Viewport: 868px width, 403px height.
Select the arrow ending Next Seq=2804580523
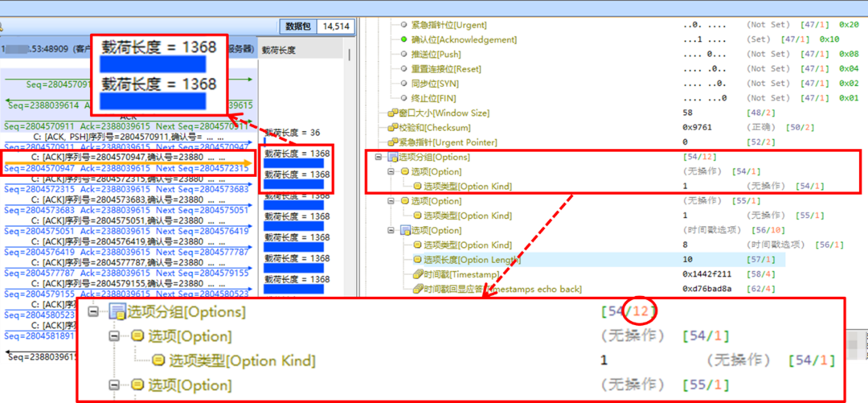click(127, 294)
